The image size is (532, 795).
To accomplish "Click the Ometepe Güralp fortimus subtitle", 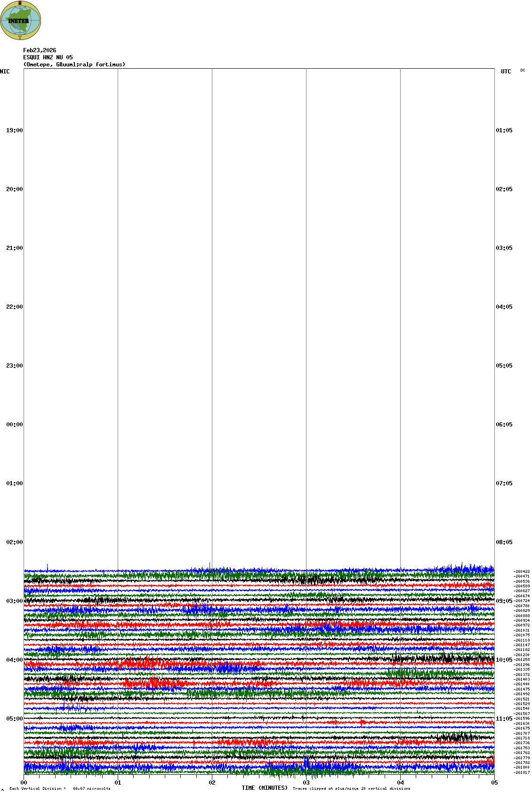I will coord(74,64).
